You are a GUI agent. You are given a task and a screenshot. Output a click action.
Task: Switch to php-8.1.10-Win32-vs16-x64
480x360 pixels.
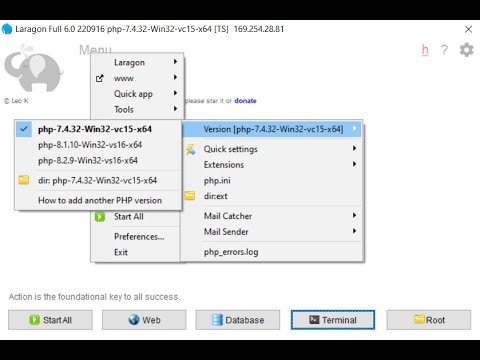tap(98, 145)
